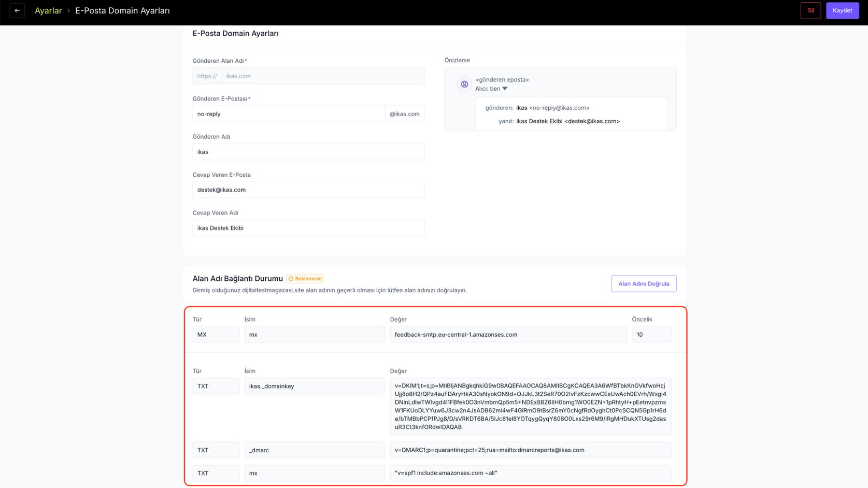The width and height of the screenshot is (868, 488).
Task: Click the Cevap Veren Adı field
Action: pos(308,228)
